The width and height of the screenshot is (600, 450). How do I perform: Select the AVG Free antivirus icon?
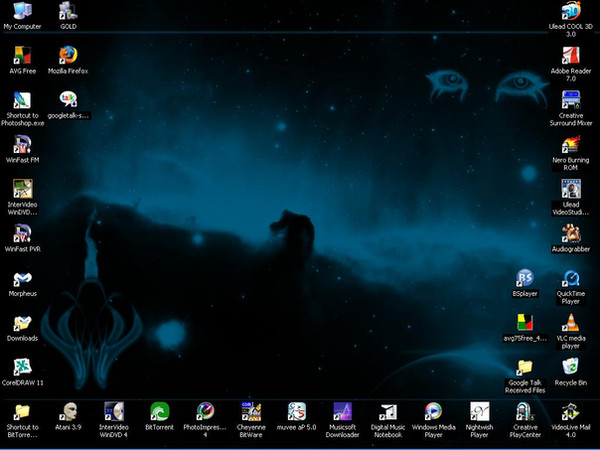click(22, 55)
